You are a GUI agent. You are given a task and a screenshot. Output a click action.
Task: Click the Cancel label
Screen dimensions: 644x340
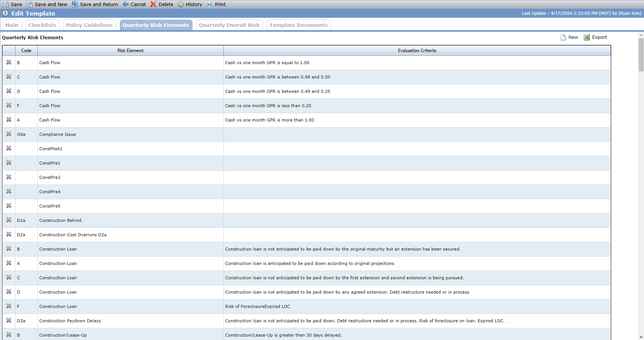pyautogui.click(x=138, y=5)
